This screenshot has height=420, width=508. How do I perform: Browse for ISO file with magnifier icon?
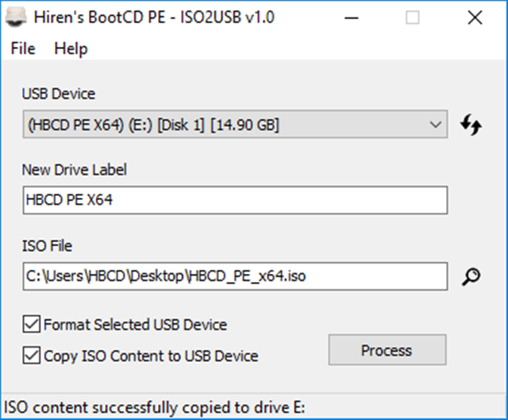pos(471,276)
